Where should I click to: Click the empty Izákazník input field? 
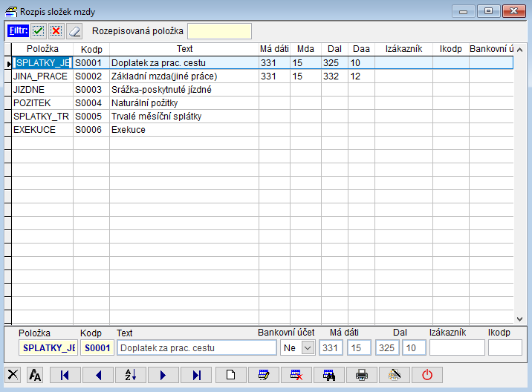pyautogui.click(x=457, y=348)
